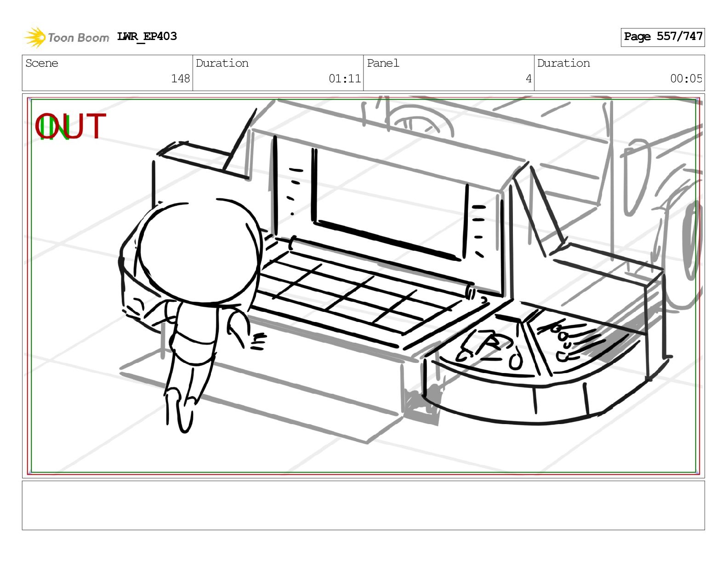728x563 pixels.
Task: Click the steering wheel in background sketch
Action: 421,120
